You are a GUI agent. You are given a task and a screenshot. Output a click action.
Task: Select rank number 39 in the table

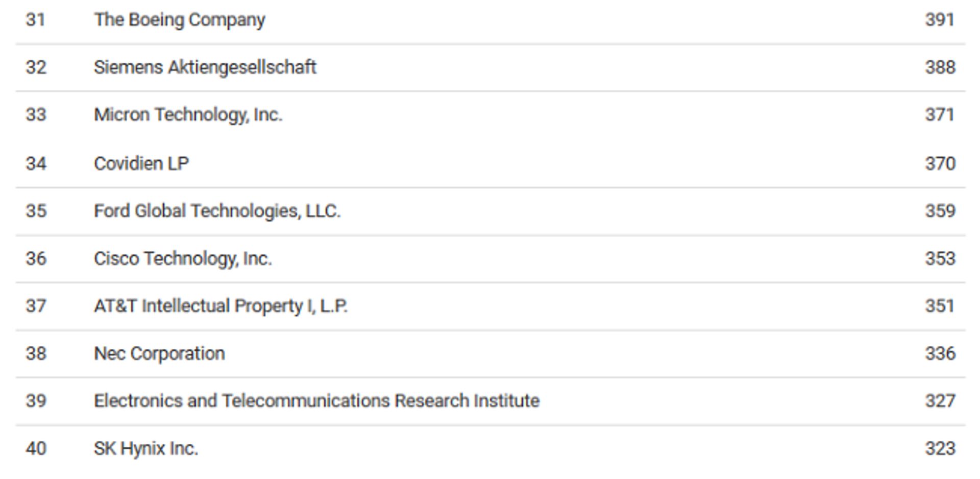(x=36, y=401)
